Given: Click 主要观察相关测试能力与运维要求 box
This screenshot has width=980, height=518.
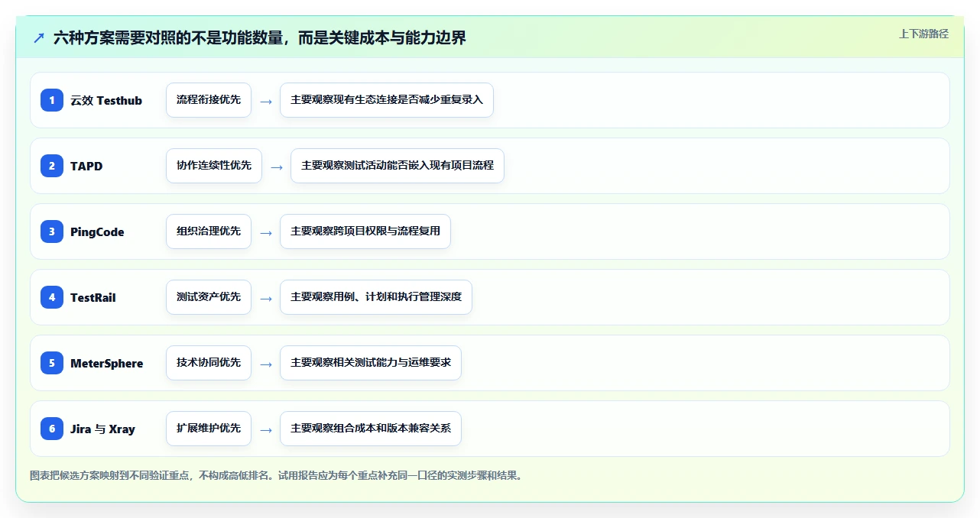Looking at the screenshot, I should pos(371,363).
